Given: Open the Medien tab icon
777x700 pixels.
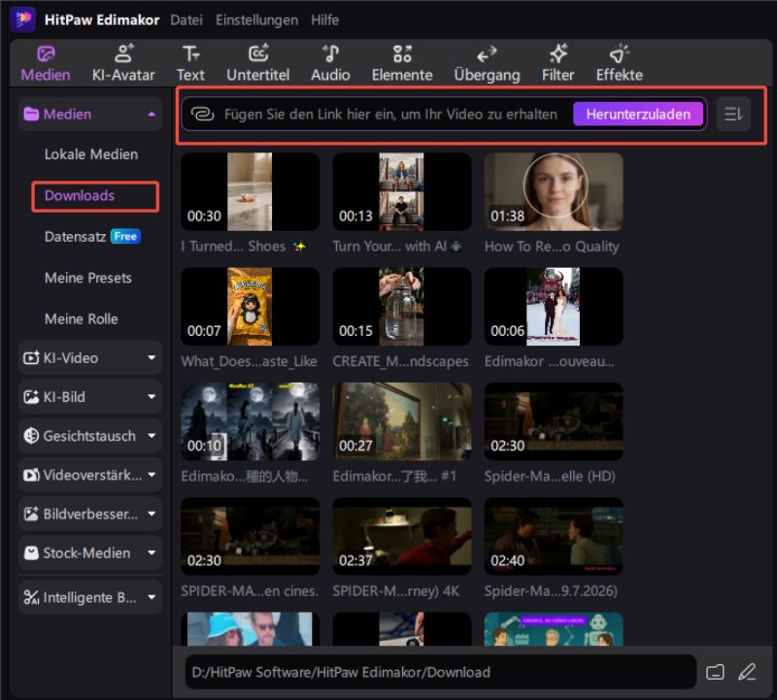Looking at the screenshot, I should pos(46,54).
